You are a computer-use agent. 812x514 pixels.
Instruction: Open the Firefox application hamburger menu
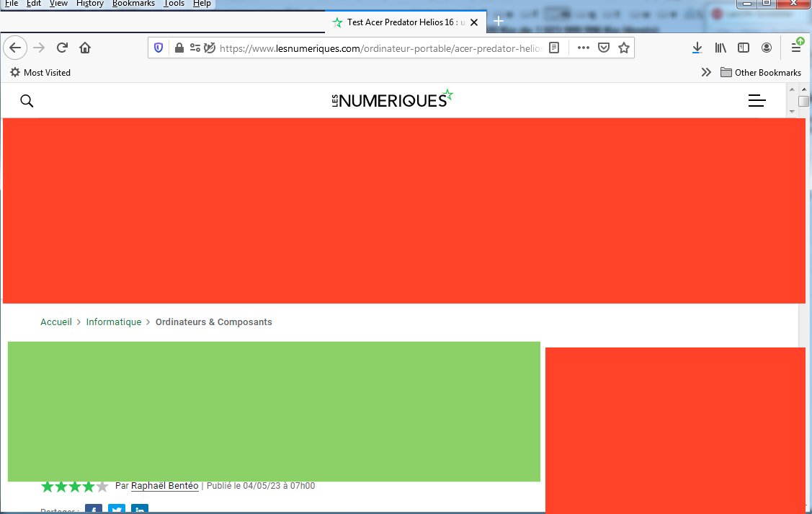[x=797, y=47]
